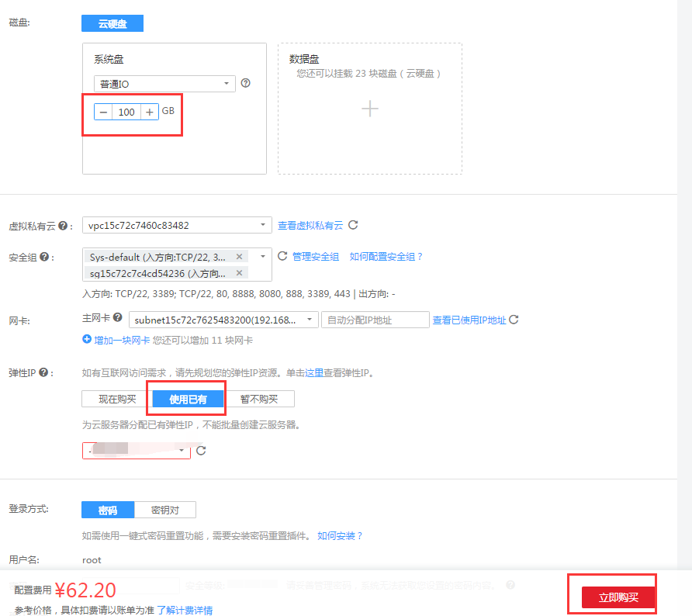Refresh the elastic IP dropdown list

[x=201, y=451]
